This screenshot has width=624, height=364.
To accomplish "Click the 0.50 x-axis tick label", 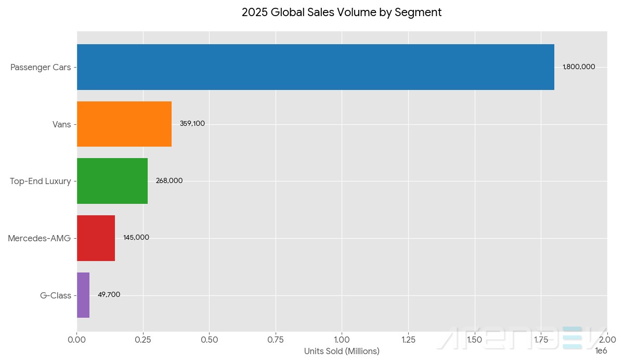I will coord(209,340).
